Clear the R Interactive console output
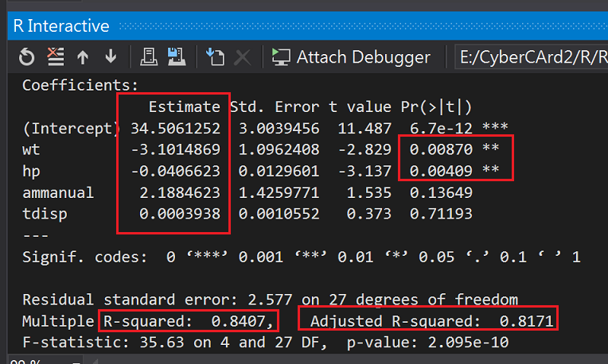This screenshot has width=608, height=364. (56, 56)
